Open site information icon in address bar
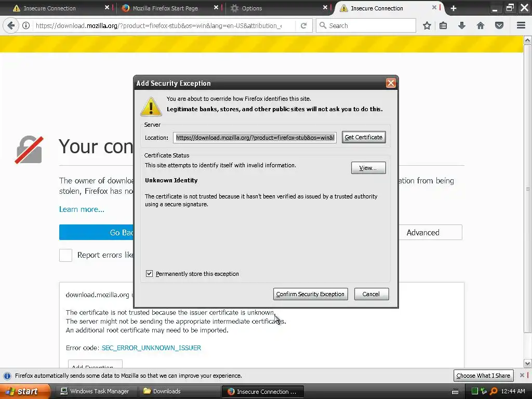 click(26, 25)
